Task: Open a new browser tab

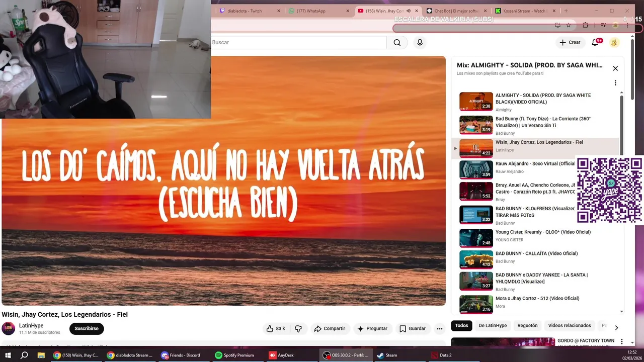Action: (x=566, y=11)
